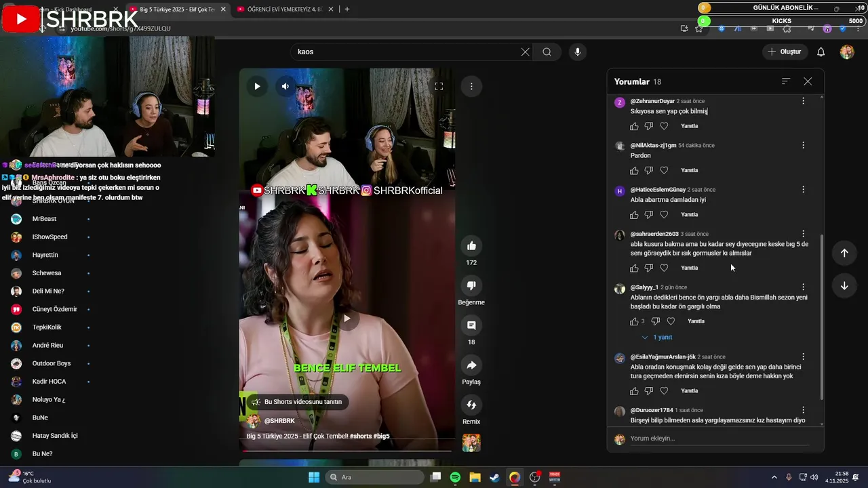Open Steam from the taskbar
Screen dimensions: 868x488
pos(494,477)
